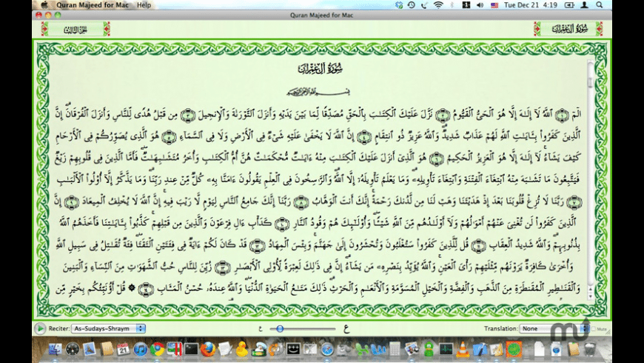Open the Quran Majeed for Mac menu
Viewport: 644px width, 363px height.
(93, 5)
